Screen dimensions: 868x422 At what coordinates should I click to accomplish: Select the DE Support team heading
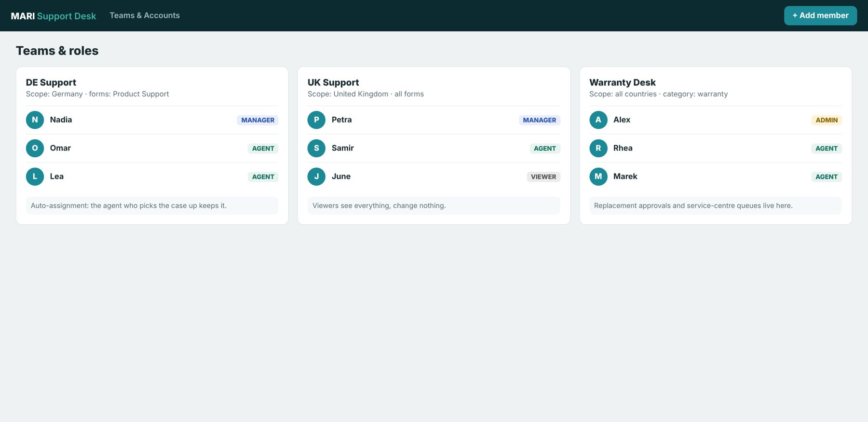[x=51, y=82]
